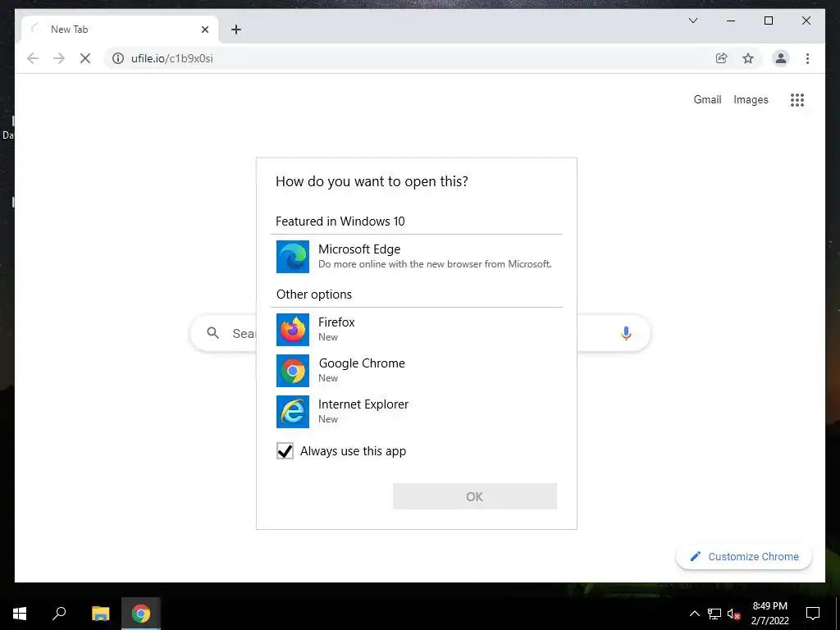The image size is (840, 630).
Task: Select the Firefox text label
Action: [336, 322]
